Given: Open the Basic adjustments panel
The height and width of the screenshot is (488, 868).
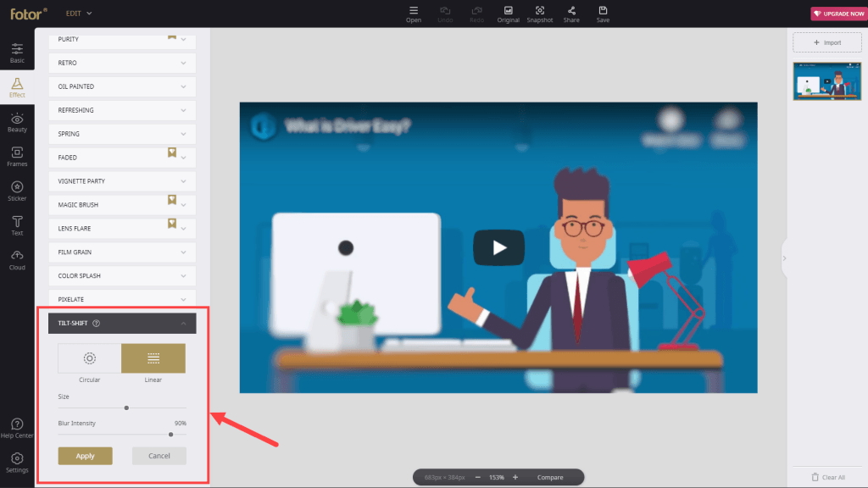Looking at the screenshot, I should (17, 53).
